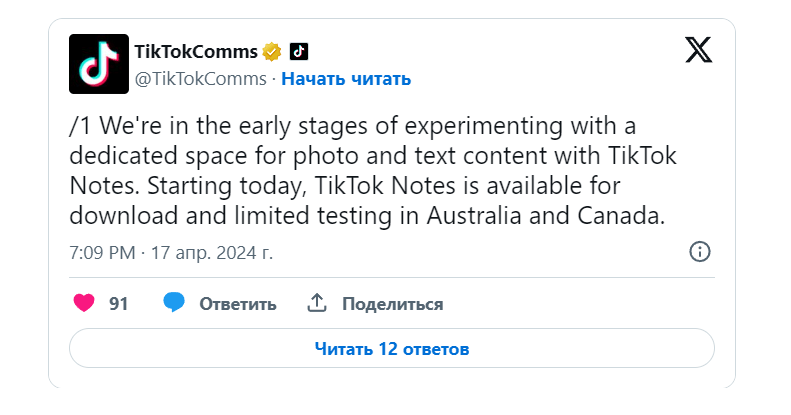The height and width of the screenshot is (415, 791).
Task: Click the 91 likes count
Action: (x=119, y=303)
